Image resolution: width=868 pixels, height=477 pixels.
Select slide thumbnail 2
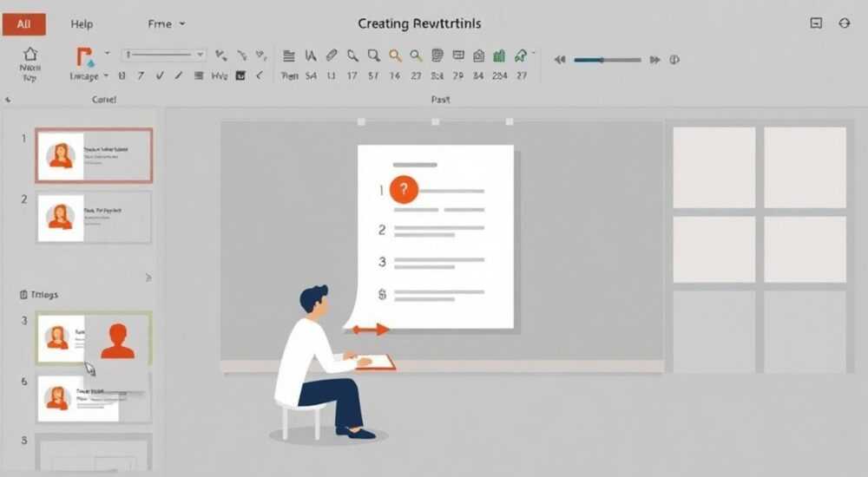(94, 217)
